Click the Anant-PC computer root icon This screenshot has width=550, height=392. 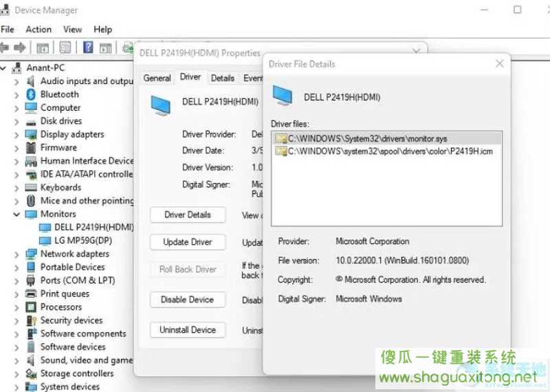16,67
